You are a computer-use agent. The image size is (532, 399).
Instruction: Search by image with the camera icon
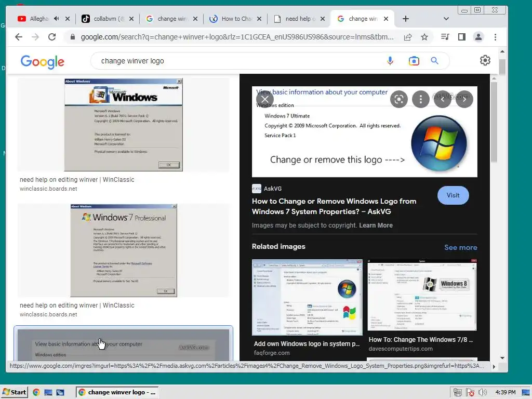pyautogui.click(x=414, y=61)
